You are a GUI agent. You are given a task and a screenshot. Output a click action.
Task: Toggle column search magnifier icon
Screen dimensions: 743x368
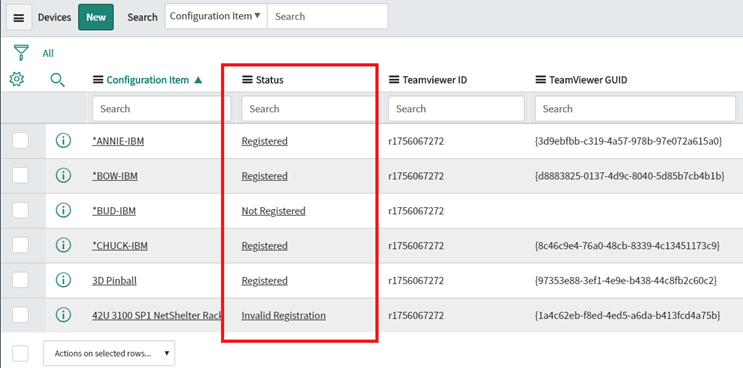tap(58, 80)
